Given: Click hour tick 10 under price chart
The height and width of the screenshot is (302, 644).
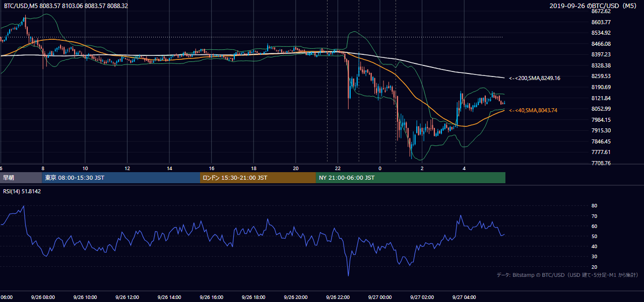Looking at the screenshot, I should (x=85, y=168).
